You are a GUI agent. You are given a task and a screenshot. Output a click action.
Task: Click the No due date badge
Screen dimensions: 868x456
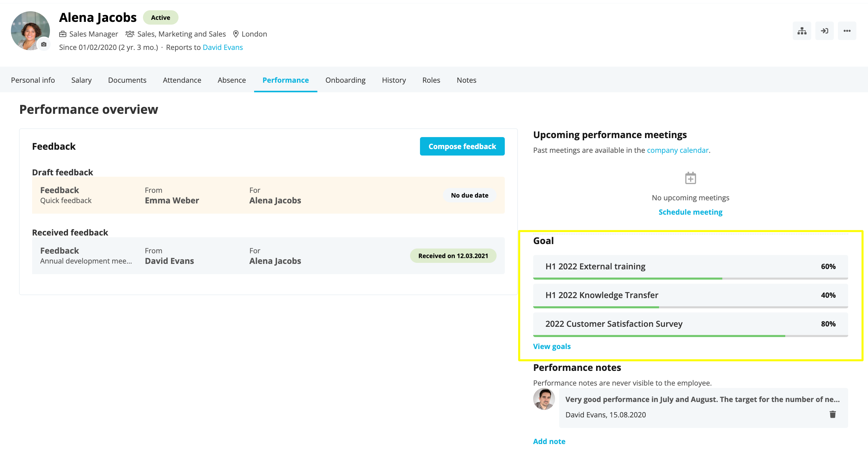pyautogui.click(x=470, y=195)
